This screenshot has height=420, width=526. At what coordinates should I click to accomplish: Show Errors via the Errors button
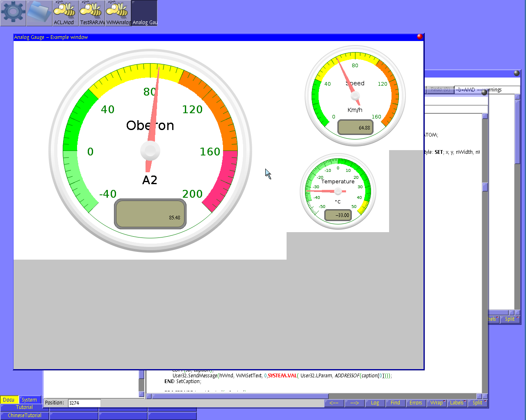[416, 403]
